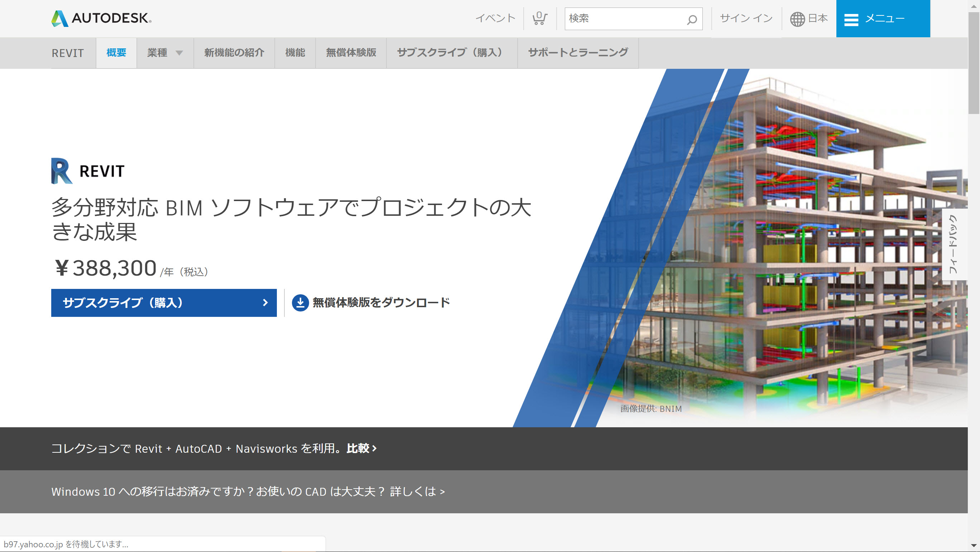Open the shopping cart icon
The width and height of the screenshot is (980, 552).
point(539,18)
